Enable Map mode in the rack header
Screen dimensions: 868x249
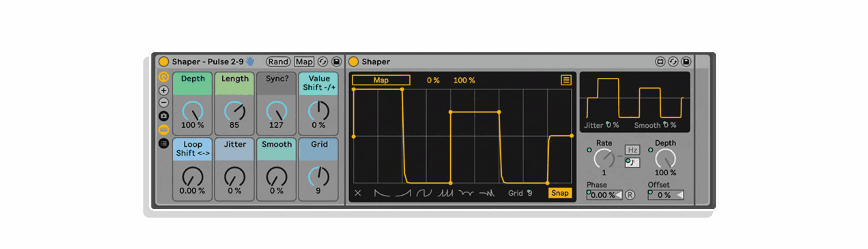pyautogui.click(x=304, y=61)
